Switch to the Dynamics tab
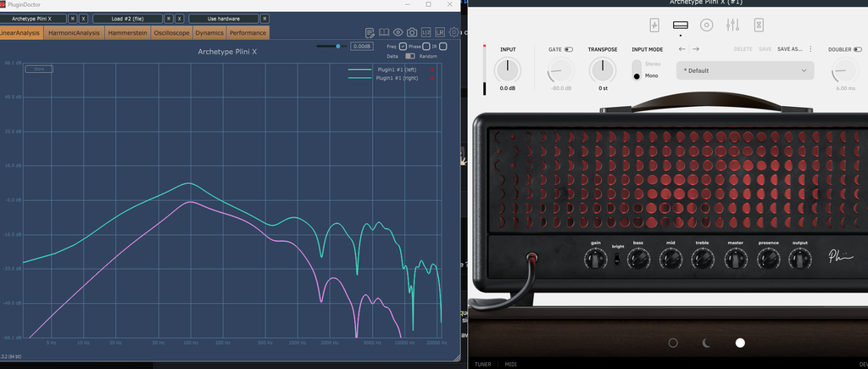 [209, 33]
